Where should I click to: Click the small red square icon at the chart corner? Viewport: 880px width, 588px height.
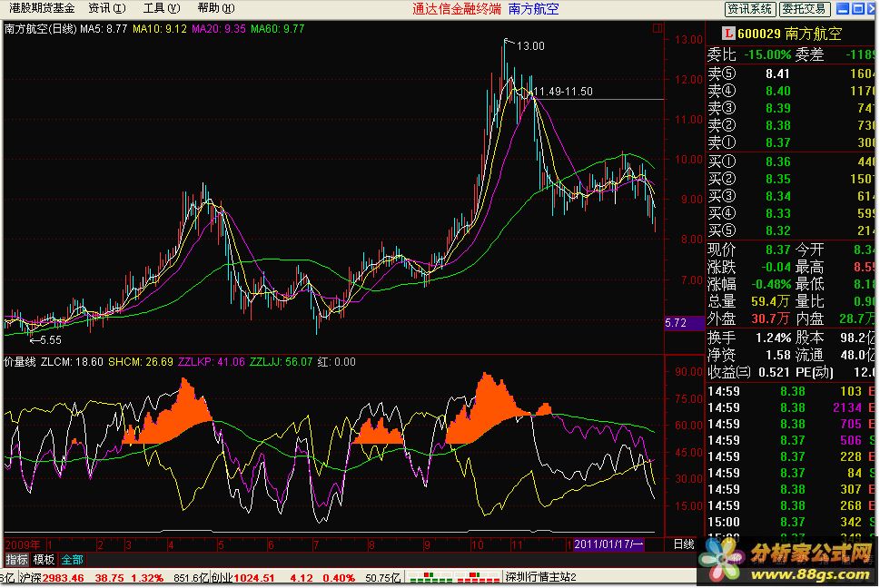(x=658, y=28)
